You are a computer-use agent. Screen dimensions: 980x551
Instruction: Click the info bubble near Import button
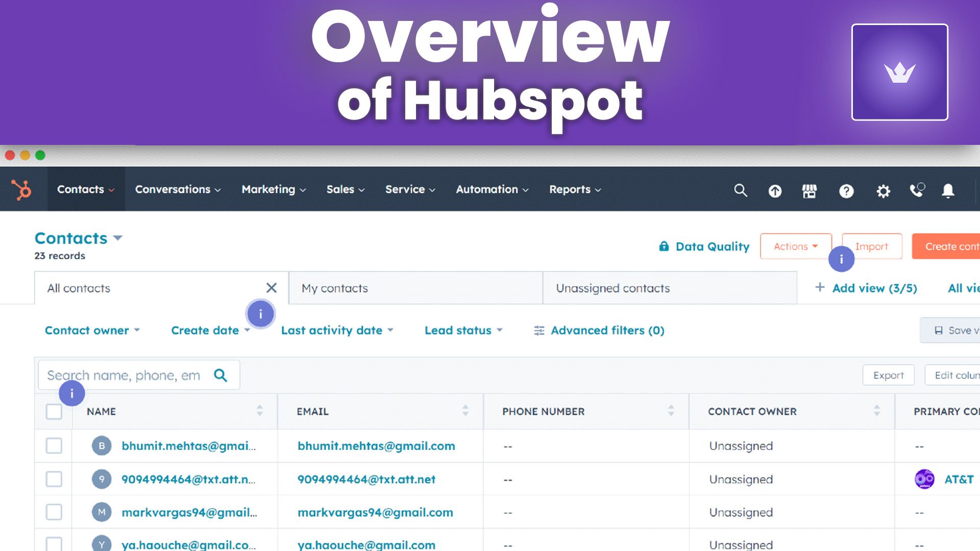tap(841, 259)
